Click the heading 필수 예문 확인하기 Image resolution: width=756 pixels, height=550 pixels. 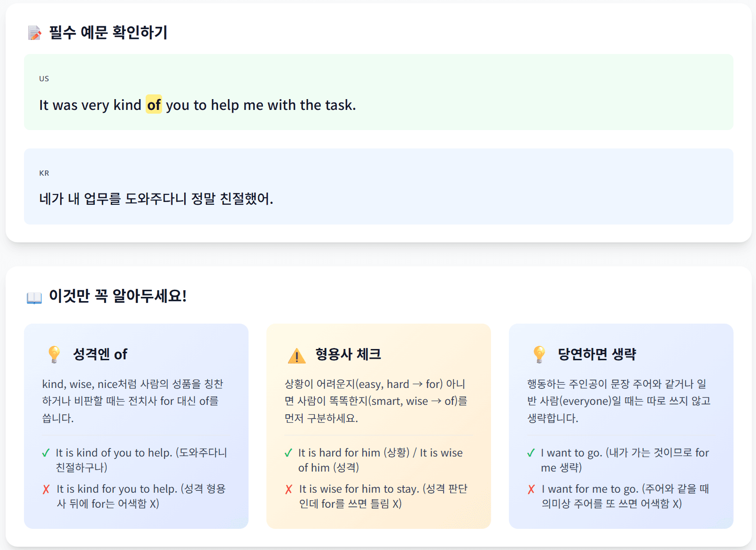107,33
